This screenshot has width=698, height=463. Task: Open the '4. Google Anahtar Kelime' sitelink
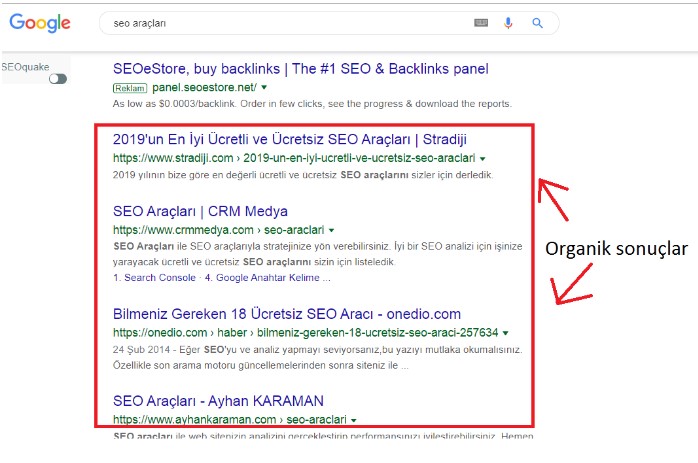tap(267, 278)
